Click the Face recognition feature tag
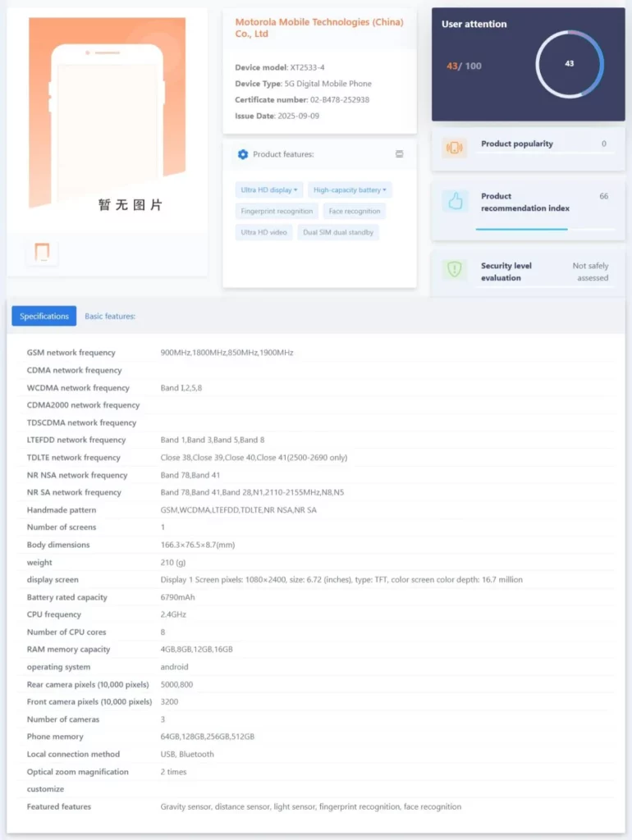Viewport: 632px width, 840px height. pyautogui.click(x=355, y=211)
